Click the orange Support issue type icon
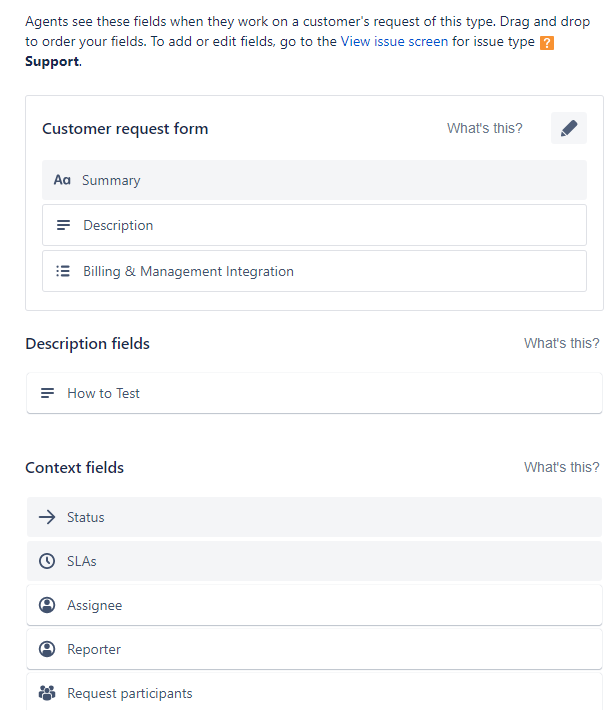This screenshot has width=611, height=710. point(547,43)
